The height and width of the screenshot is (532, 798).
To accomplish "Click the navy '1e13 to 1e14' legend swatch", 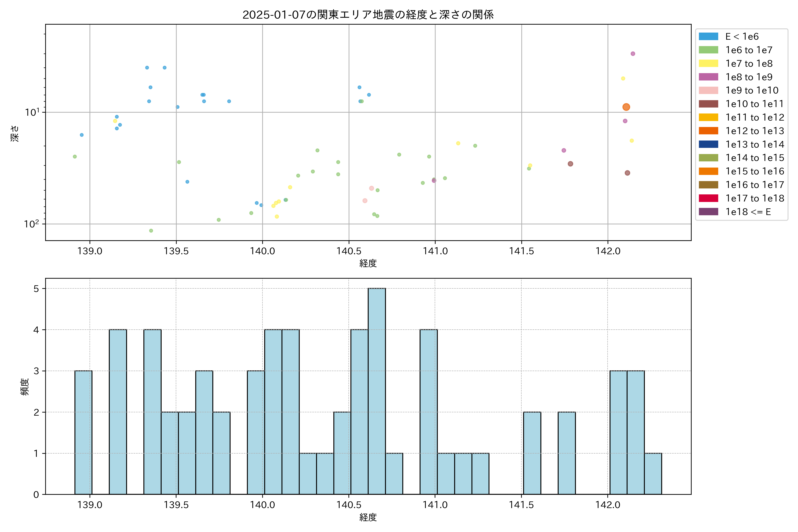I will 708,144.
